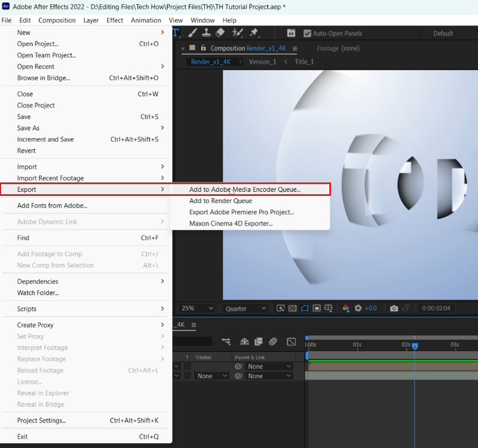Toggle the Region of Interest button

pyautogui.click(x=317, y=308)
